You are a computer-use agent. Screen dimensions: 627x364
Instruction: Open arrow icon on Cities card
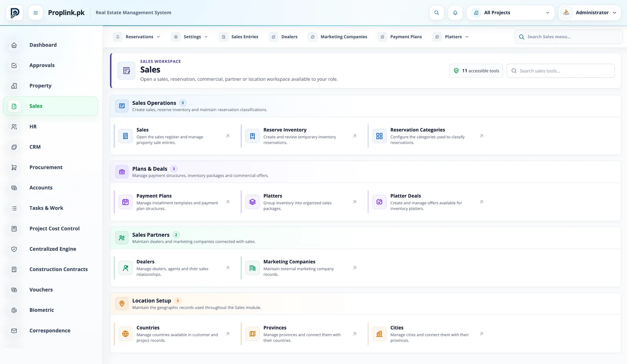click(x=482, y=334)
